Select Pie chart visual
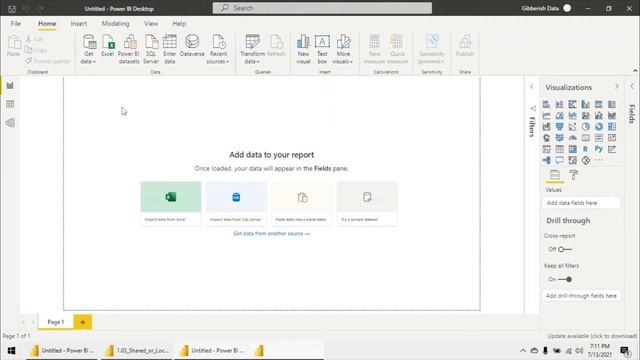This screenshot has height=360, width=640. click(585, 127)
